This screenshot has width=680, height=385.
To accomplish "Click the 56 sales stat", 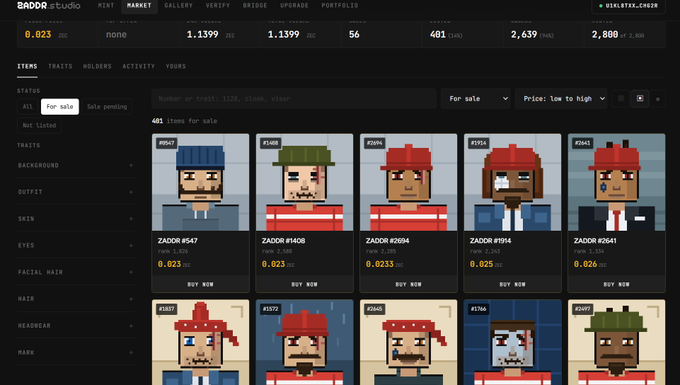I will click(x=354, y=35).
